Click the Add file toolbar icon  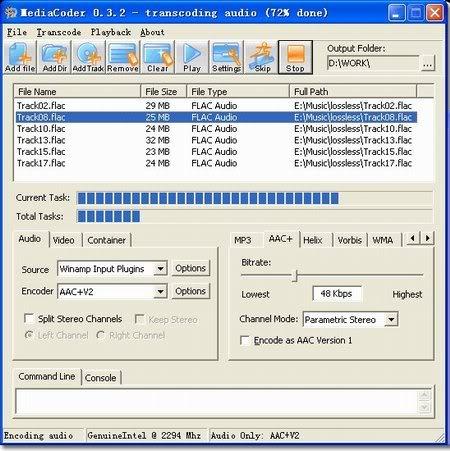pyautogui.click(x=20, y=57)
